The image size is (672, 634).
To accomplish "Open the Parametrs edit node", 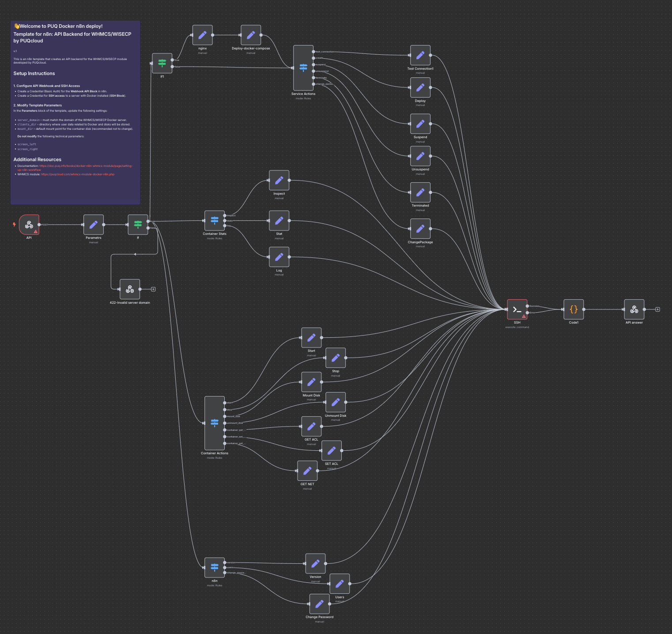I will coord(94,225).
